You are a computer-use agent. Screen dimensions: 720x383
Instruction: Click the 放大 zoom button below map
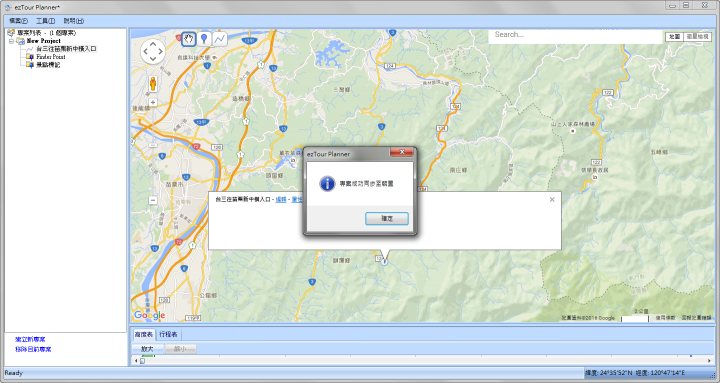[147, 349]
